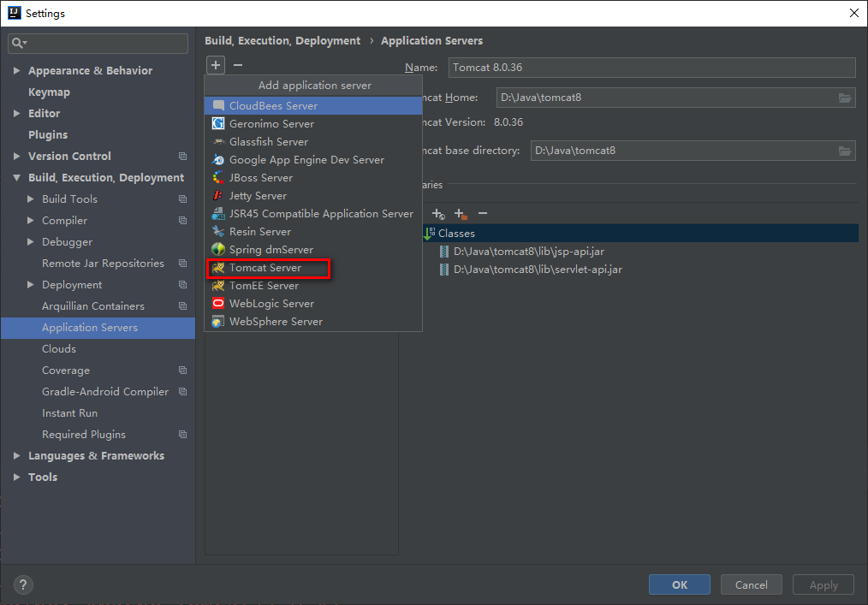Choose JSR45 Compatible Application Server

click(313, 214)
